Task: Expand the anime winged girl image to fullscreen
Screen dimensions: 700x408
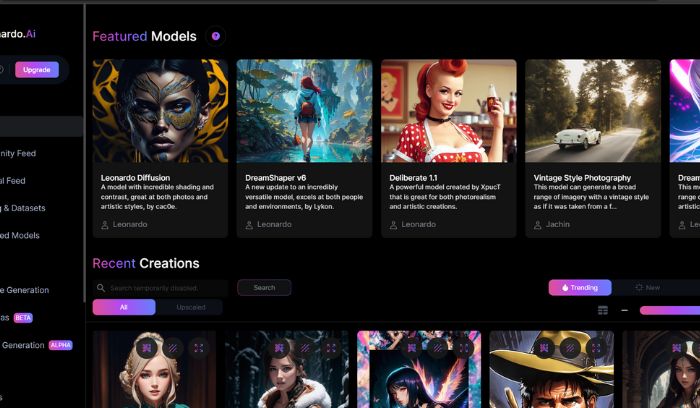Action: pos(463,347)
